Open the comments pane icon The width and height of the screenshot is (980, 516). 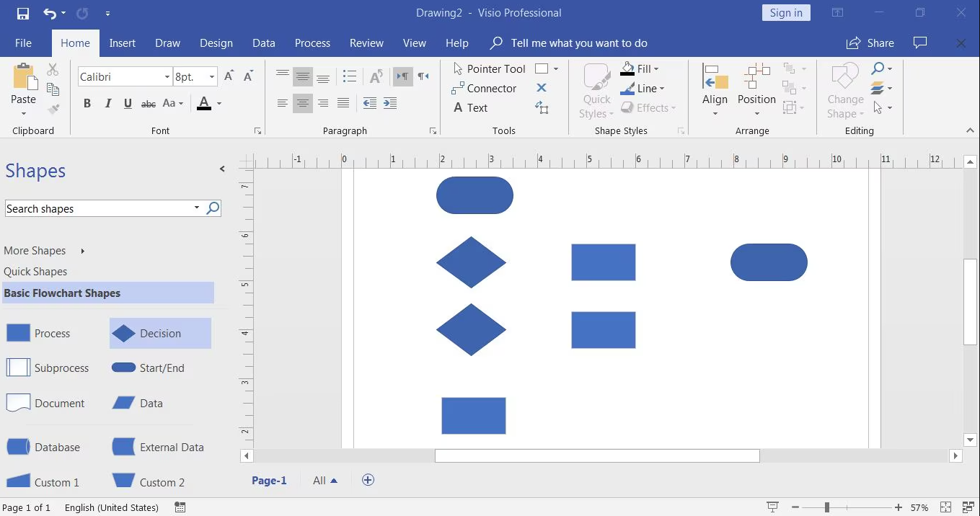pyautogui.click(x=920, y=43)
